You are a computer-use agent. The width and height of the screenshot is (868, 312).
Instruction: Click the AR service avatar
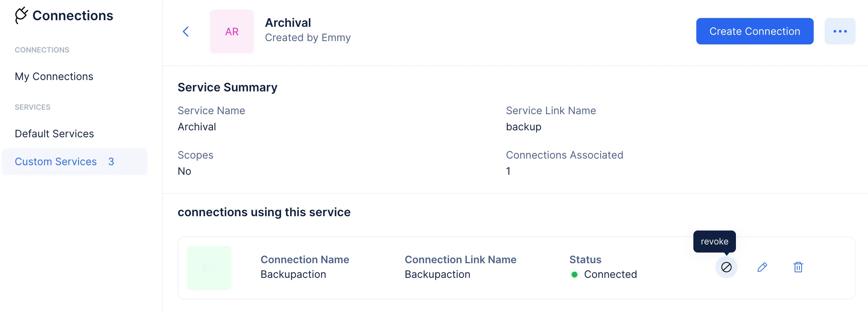(232, 32)
